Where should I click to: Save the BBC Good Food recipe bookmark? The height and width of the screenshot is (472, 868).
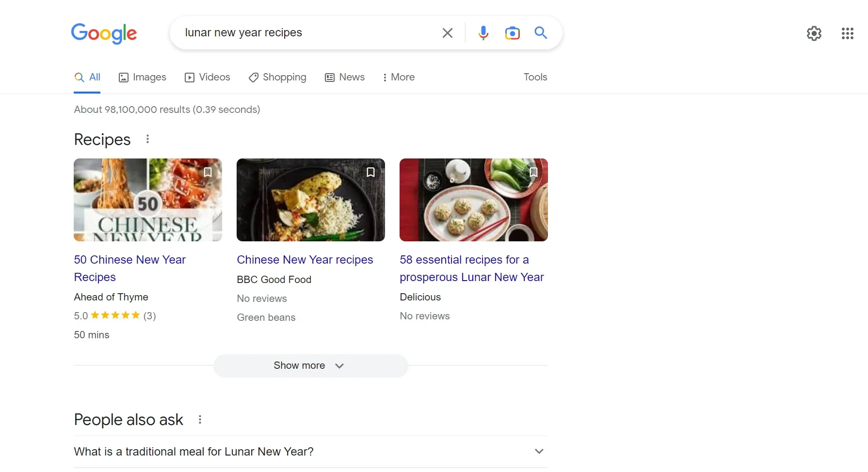(370, 172)
